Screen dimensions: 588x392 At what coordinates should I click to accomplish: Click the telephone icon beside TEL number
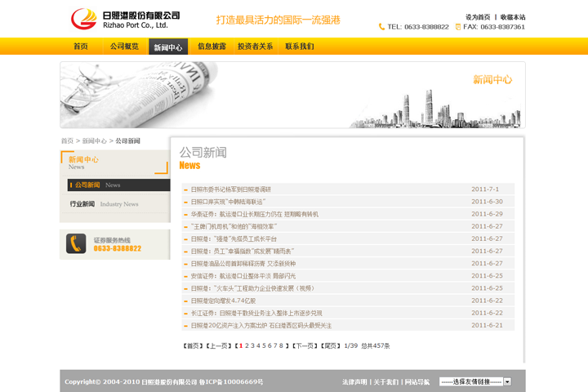[381, 27]
